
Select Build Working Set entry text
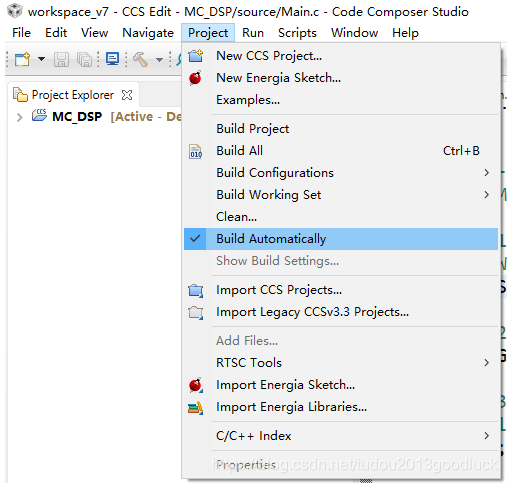click(x=269, y=195)
